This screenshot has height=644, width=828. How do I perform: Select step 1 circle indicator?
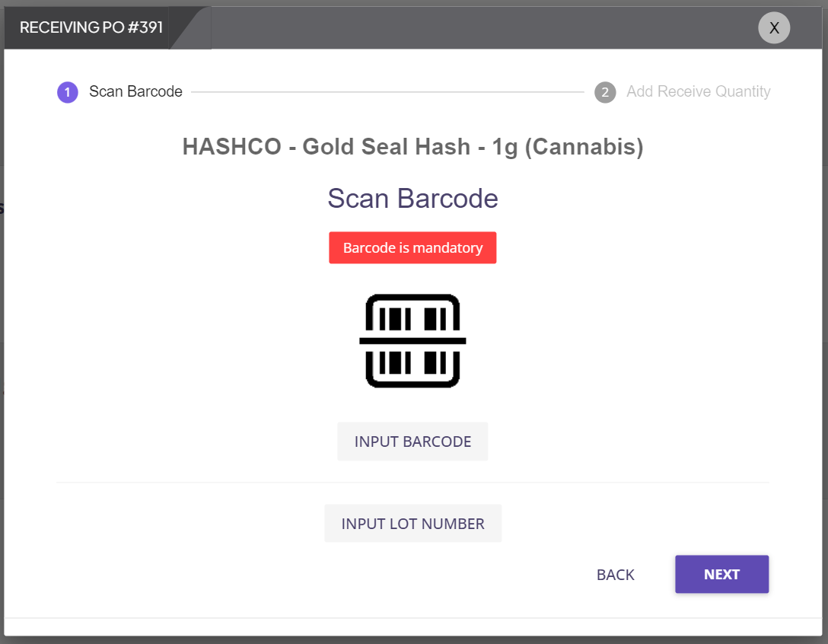[x=68, y=92]
